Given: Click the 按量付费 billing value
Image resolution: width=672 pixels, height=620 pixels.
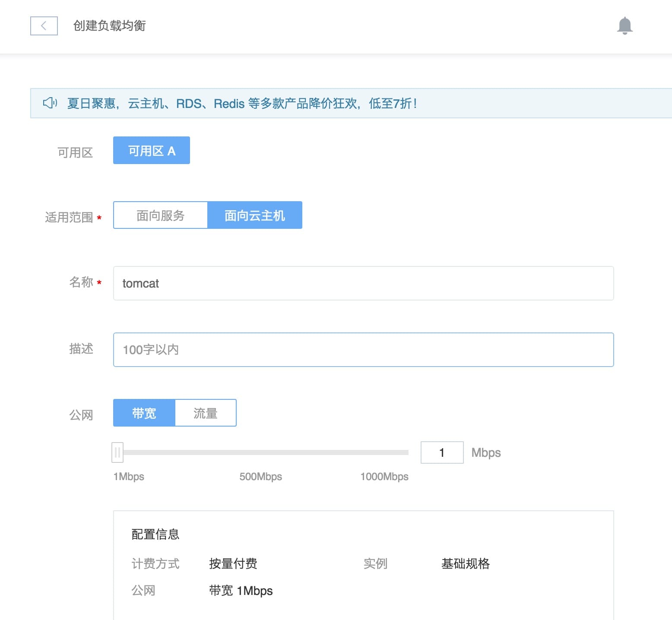Looking at the screenshot, I should (x=233, y=563).
